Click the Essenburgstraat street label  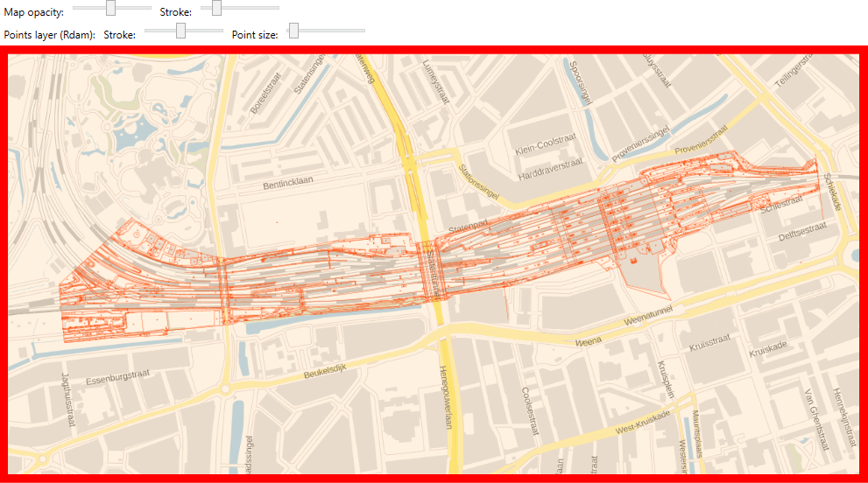118,377
